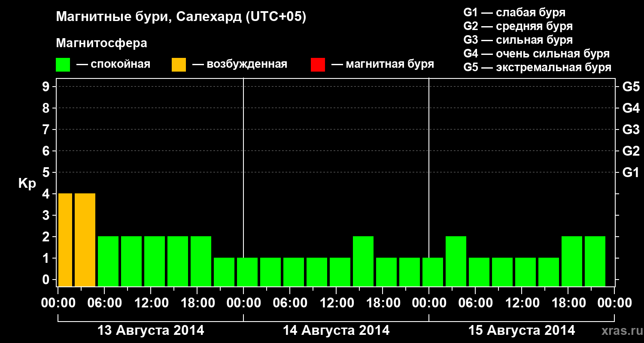Click the final '00:00' label ending 15 August

[614, 303]
